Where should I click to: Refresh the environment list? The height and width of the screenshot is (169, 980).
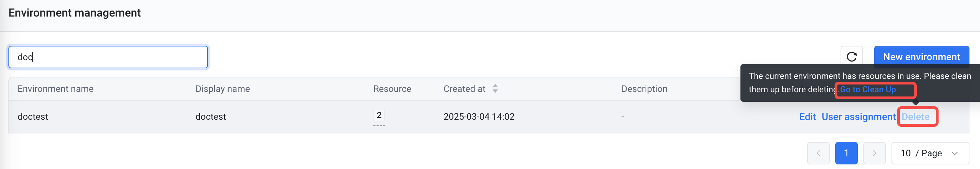click(x=851, y=57)
